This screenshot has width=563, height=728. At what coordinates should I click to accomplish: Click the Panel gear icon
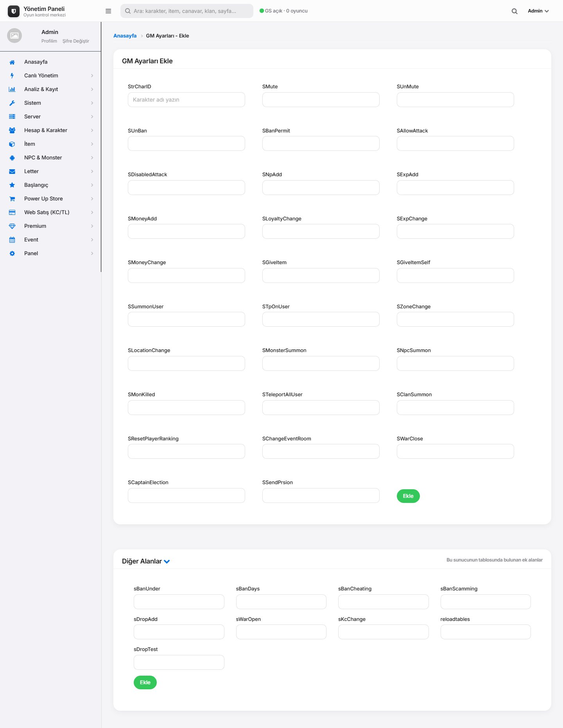[x=12, y=254]
